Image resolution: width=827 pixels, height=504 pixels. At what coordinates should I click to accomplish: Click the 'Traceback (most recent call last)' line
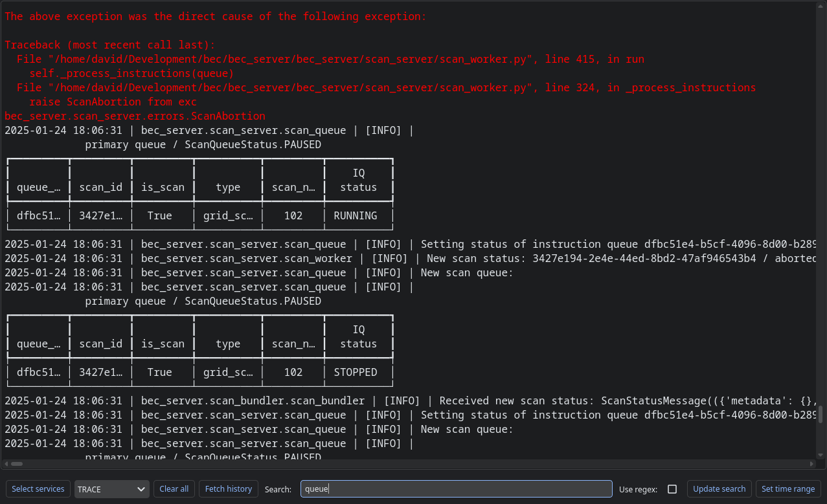coord(110,45)
